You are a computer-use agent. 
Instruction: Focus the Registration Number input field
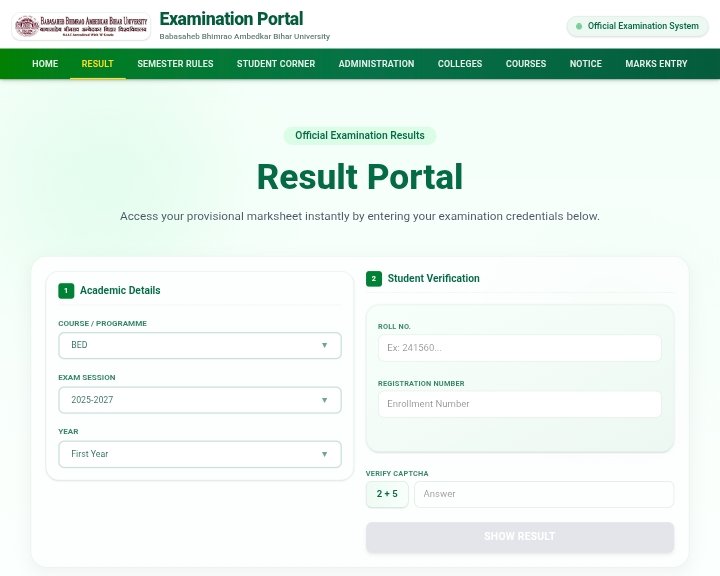click(x=520, y=404)
